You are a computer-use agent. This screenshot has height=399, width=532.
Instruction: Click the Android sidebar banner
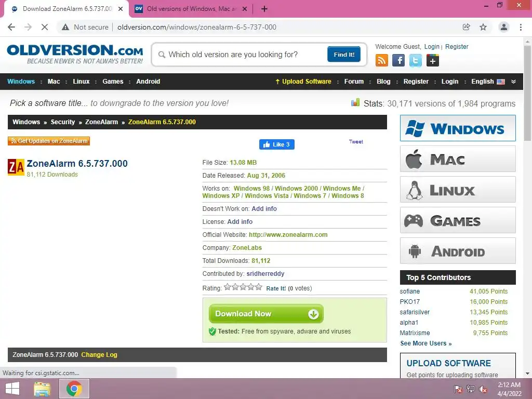click(x=458, y=251)
